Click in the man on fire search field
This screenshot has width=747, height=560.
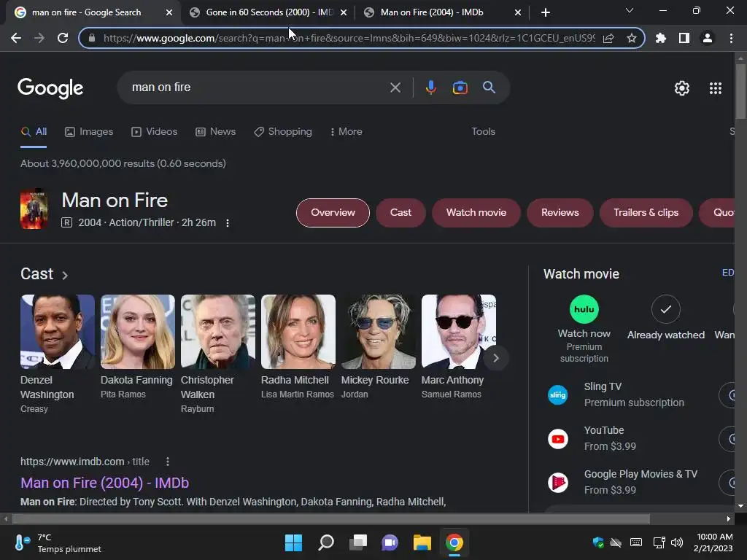coord(258,87)
